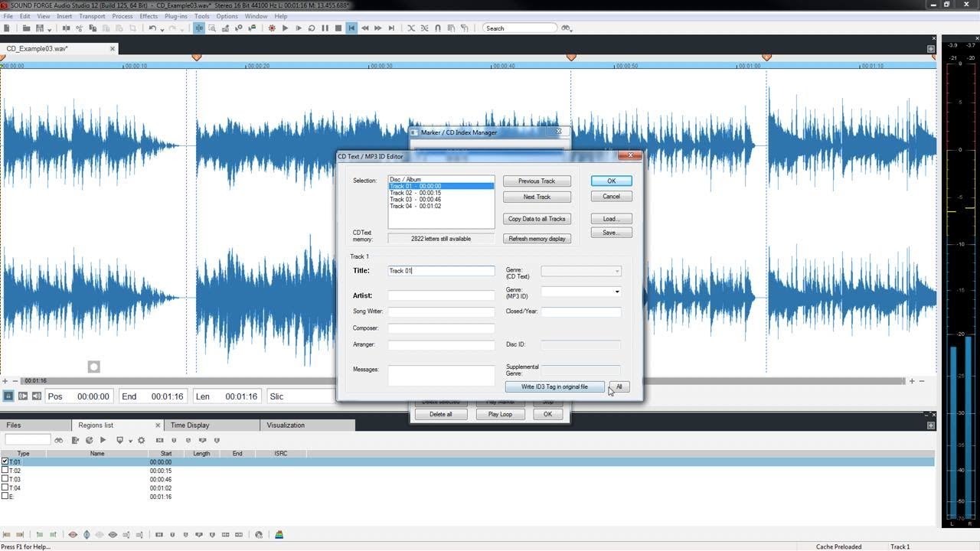980x551 pixels.
Task: Open the Save icon dropdown arrow
Action: pyautogui.click(x=49, y=30)
